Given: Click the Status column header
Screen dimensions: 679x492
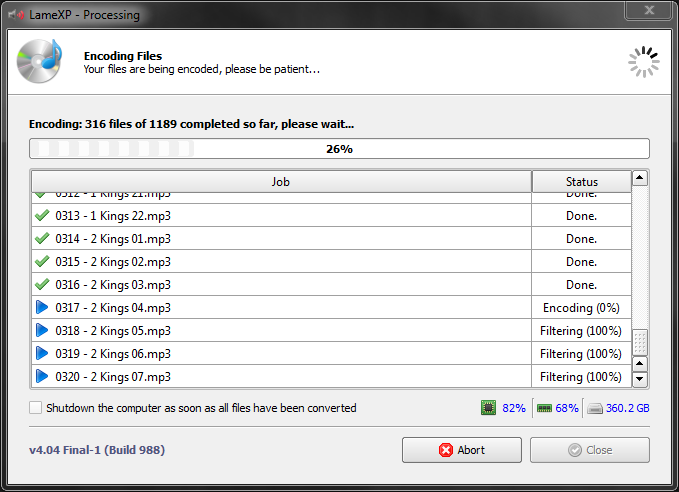Looking at the screenshot, I should (582, 181).
